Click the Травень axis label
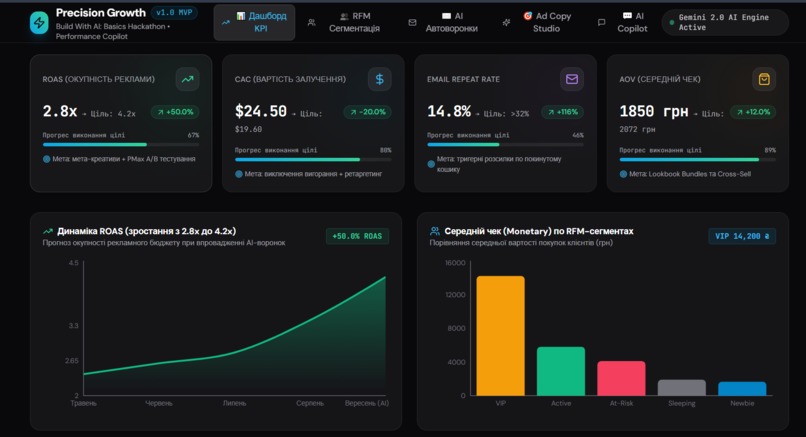This screenshot has width=806, height=437. coord(83,404)
